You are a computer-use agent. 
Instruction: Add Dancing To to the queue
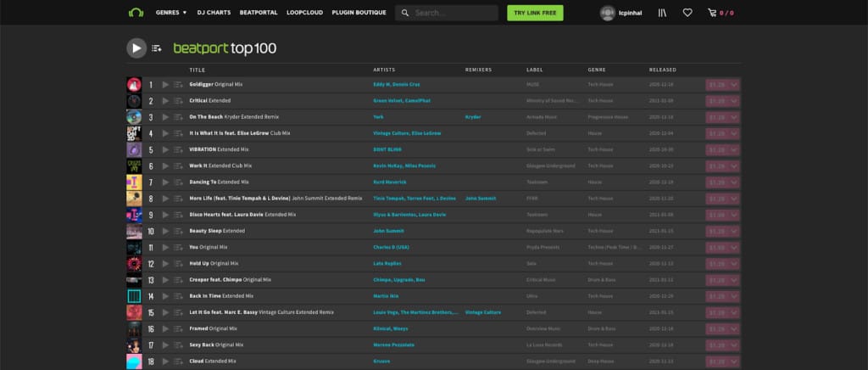tap(178, 182)
